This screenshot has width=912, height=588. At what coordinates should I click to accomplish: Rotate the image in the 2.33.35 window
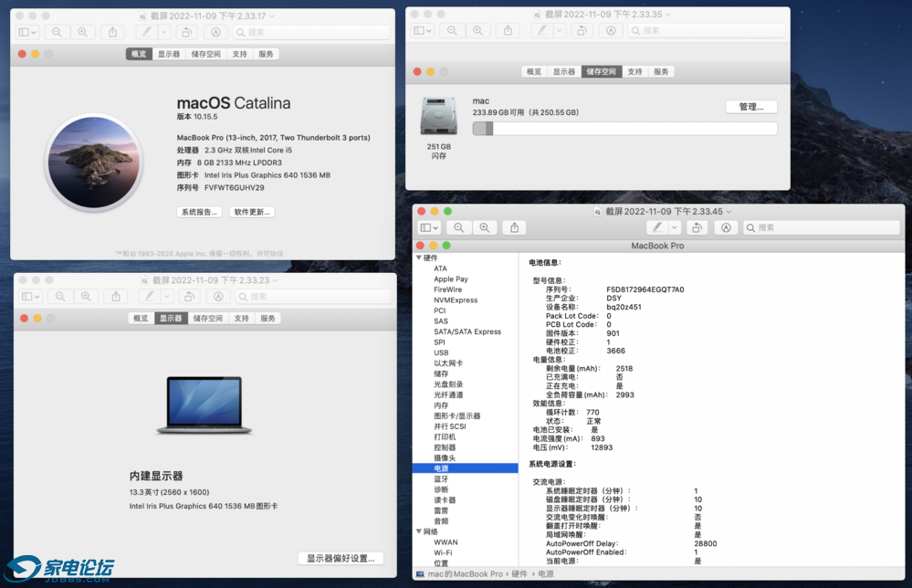pos(582,30)
